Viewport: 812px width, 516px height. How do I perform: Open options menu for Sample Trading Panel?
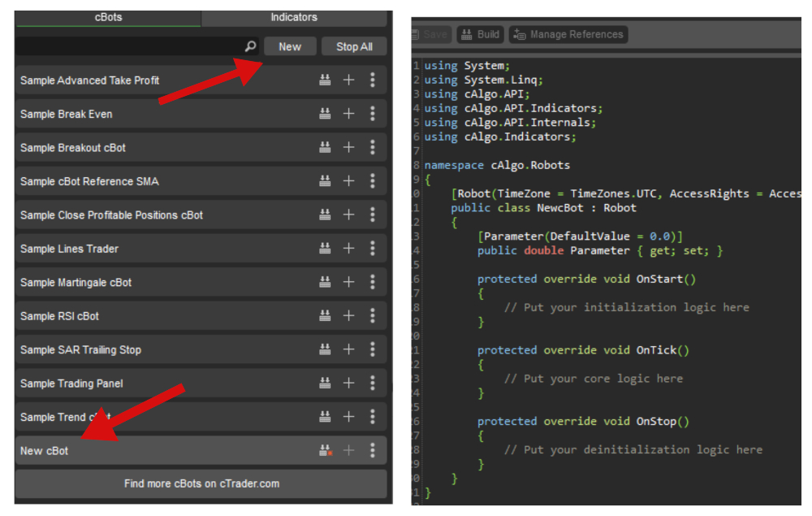click(373, 383)
